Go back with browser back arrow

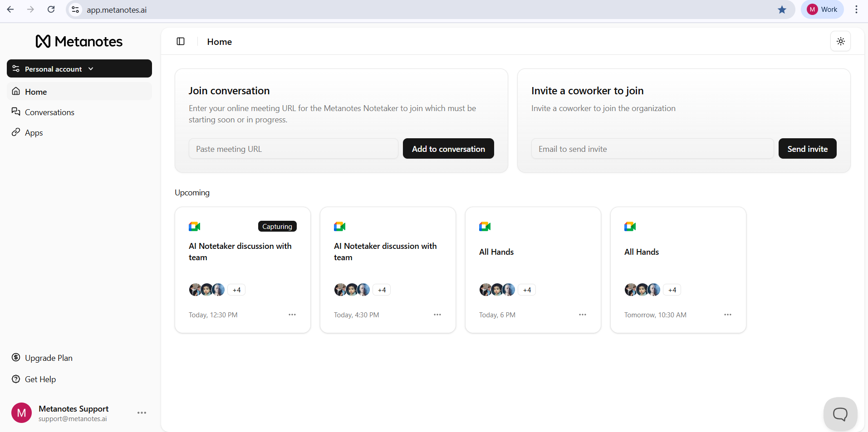(x=10, y=10)
